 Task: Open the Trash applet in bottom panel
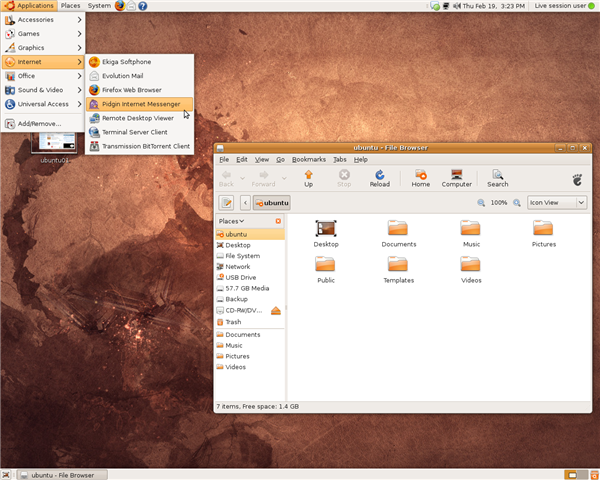pos(594,475)
